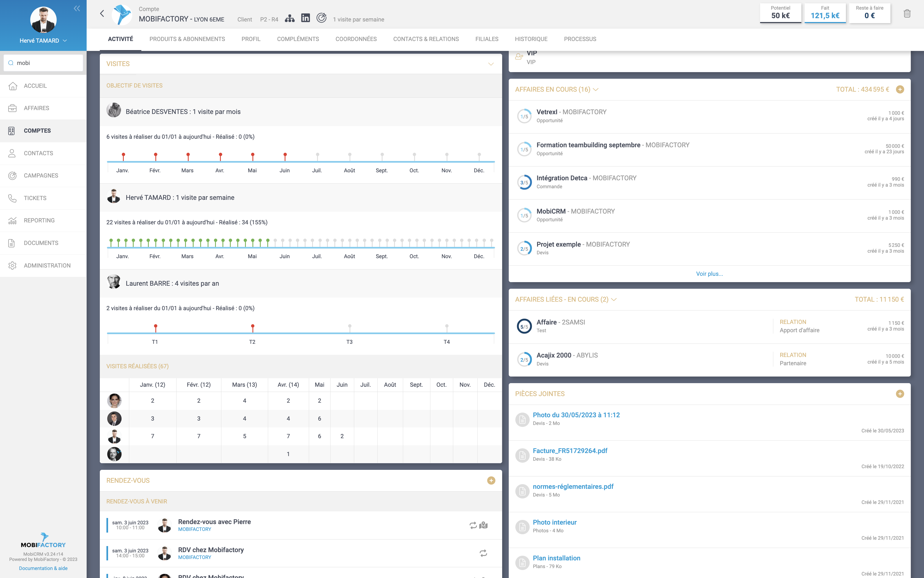
Task: Open Hervé TAMARD user menu dropdown
Action: tap(43, 40)
